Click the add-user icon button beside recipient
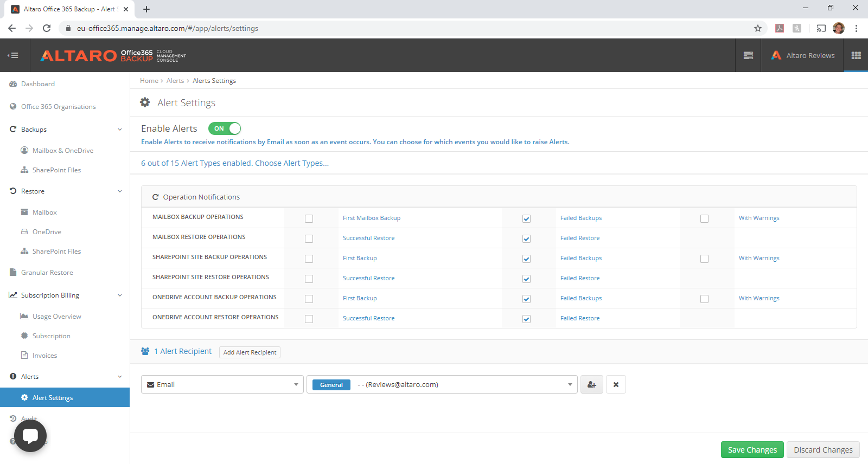Screen dimensions: 868x464 click(x=592, y=384)
